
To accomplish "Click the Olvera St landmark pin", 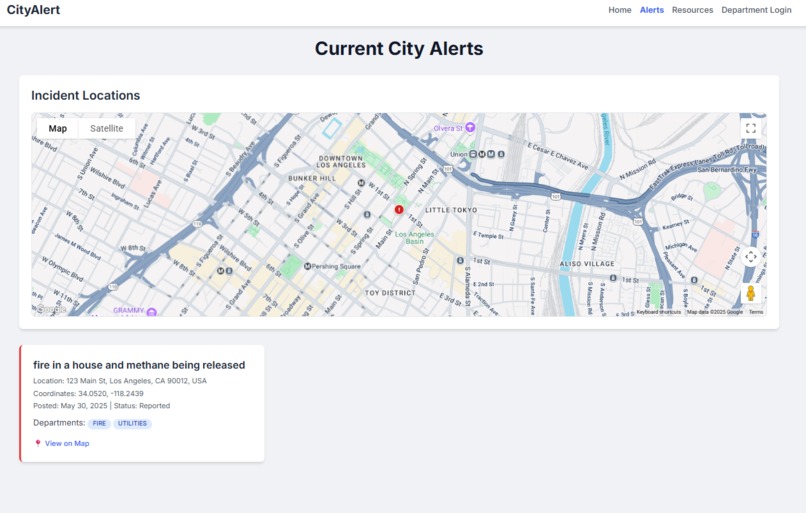I will tap(470, 127).
